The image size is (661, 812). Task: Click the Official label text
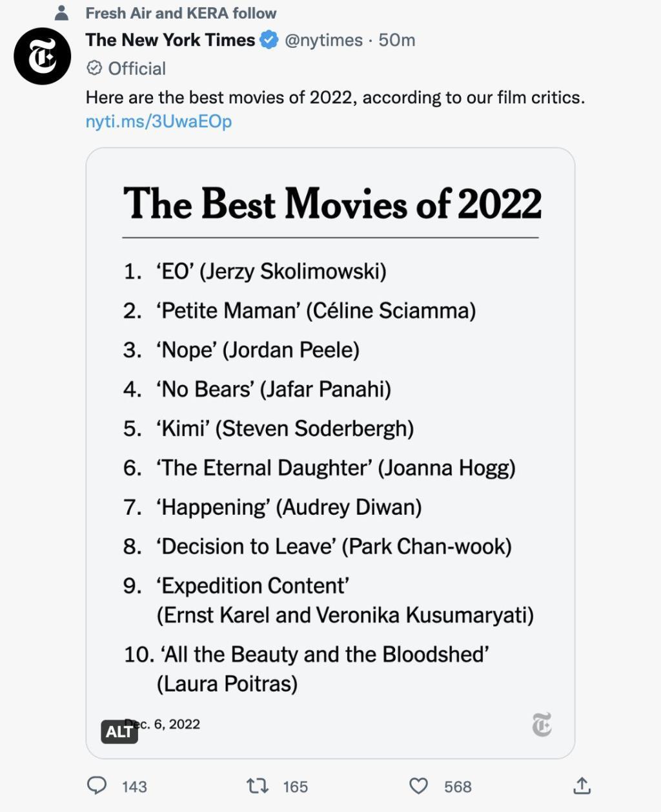click(x=137, y=68)
